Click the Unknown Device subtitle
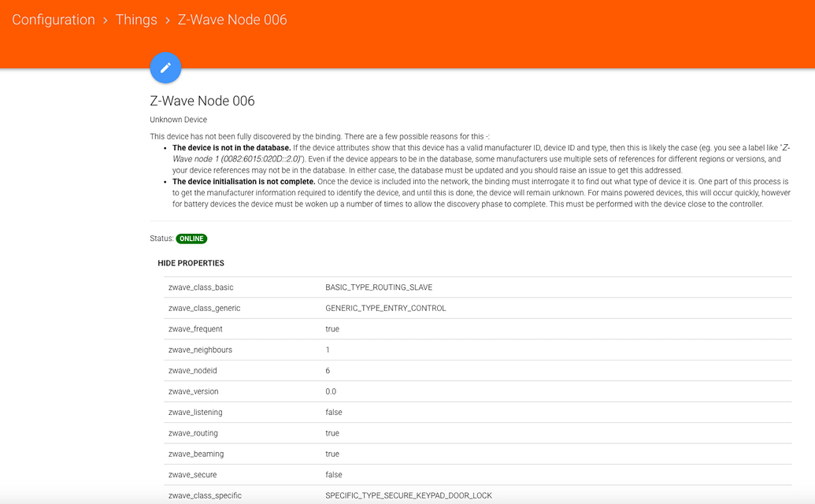 pos(179,120)
